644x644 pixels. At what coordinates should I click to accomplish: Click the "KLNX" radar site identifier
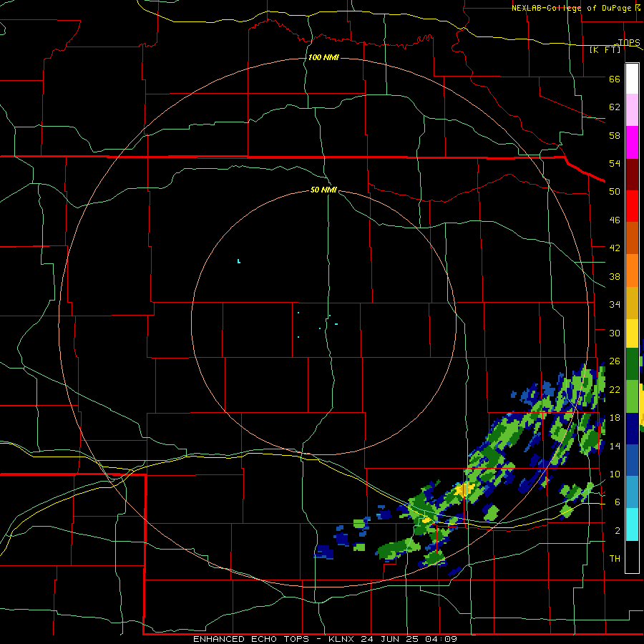click(341, 639)
